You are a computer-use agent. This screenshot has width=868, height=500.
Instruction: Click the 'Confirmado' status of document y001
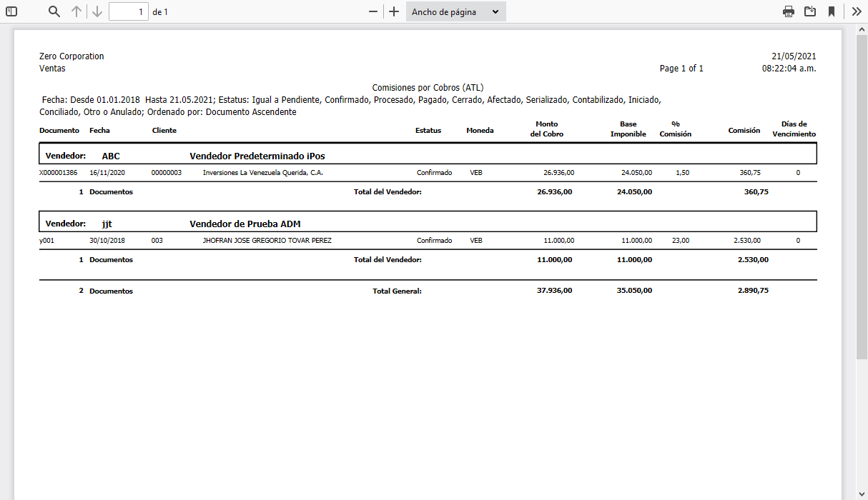click(x=434, y=240)
